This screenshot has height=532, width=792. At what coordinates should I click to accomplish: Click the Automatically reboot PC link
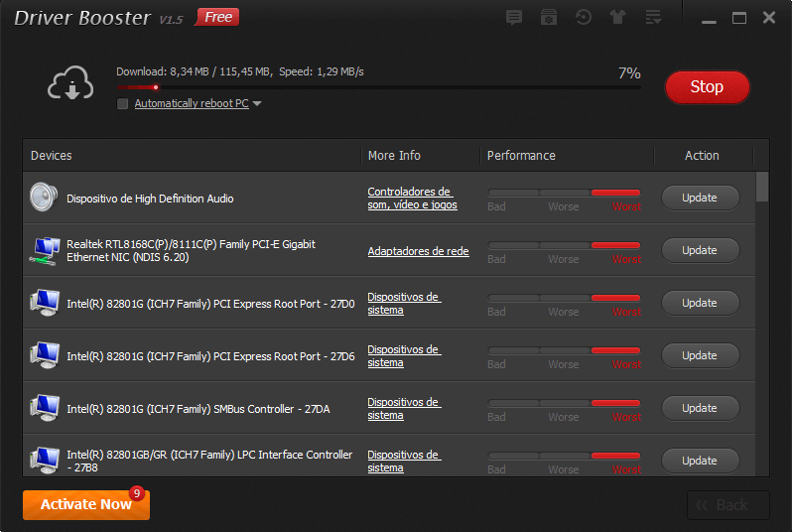(192, 103)
